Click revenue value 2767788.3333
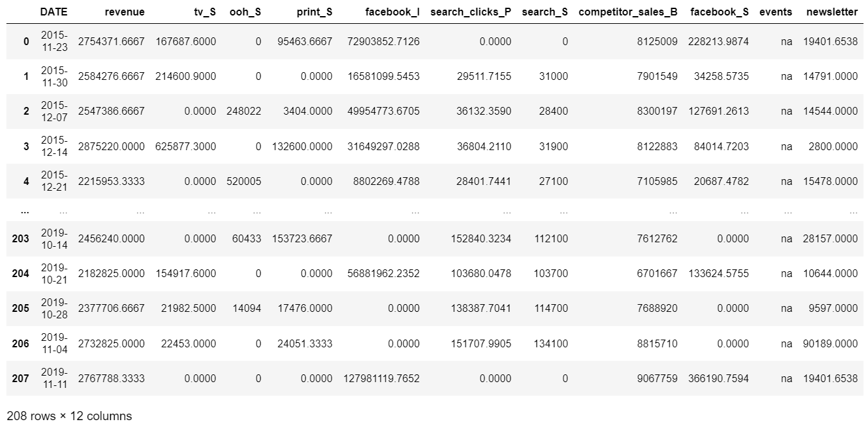 pos(111,378)
